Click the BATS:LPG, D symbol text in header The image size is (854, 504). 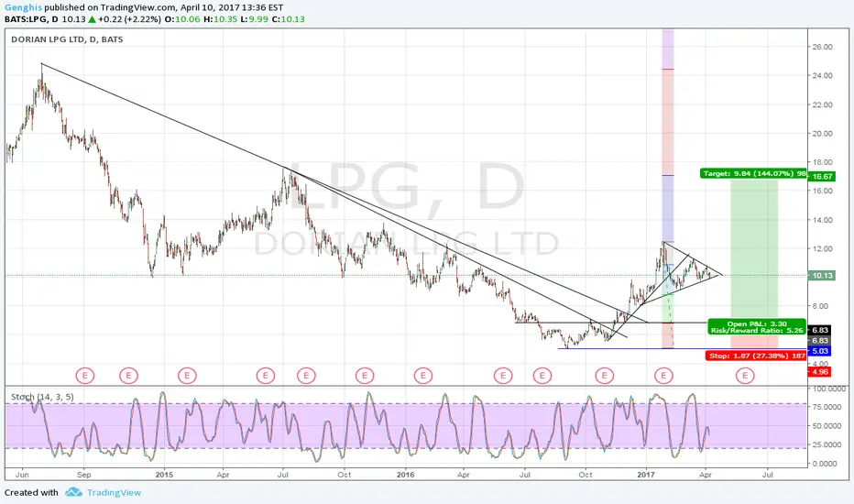point(31,19)
